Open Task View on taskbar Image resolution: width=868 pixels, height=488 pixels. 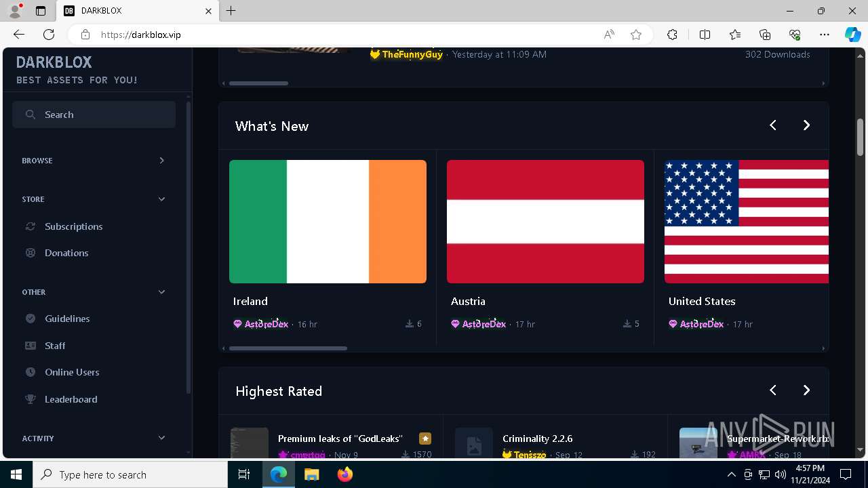245,474
